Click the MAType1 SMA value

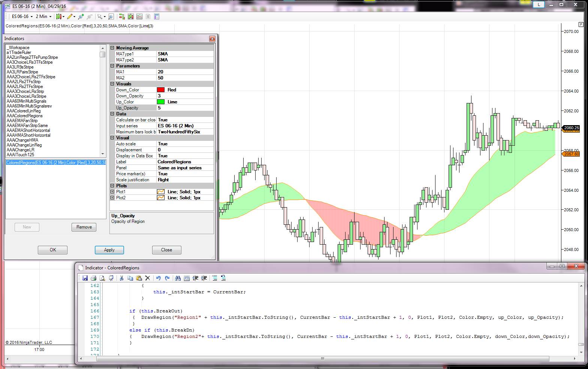(x=185, y=54)
